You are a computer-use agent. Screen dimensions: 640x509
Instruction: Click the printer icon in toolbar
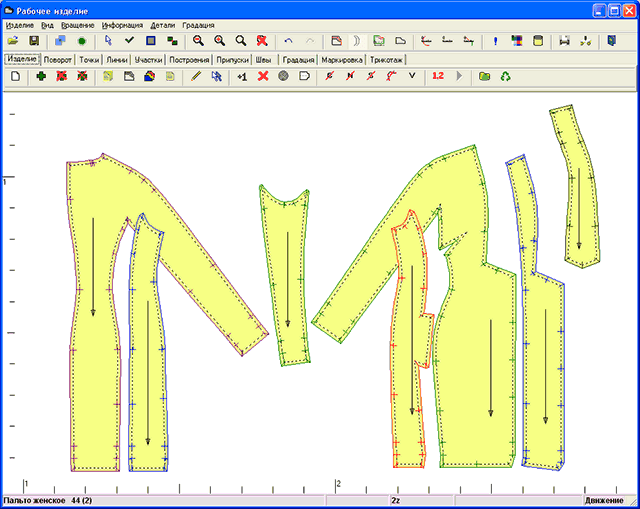coord(564,41)
